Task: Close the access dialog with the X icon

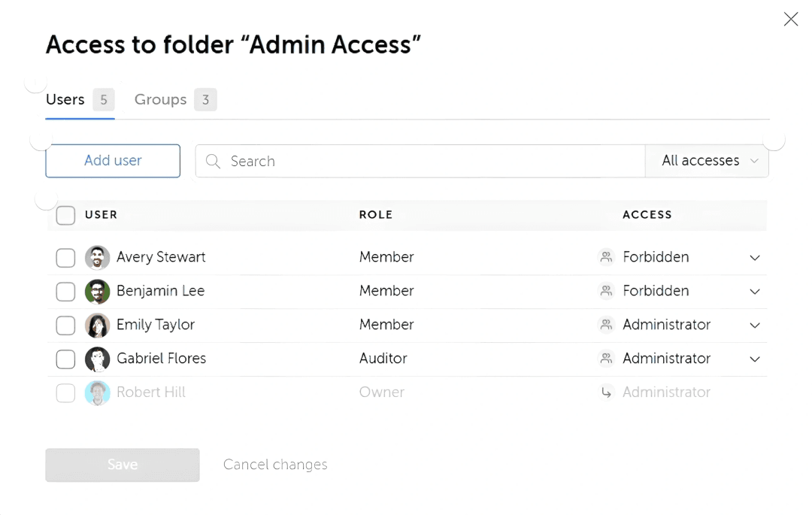Action: [x=791, y=19]
